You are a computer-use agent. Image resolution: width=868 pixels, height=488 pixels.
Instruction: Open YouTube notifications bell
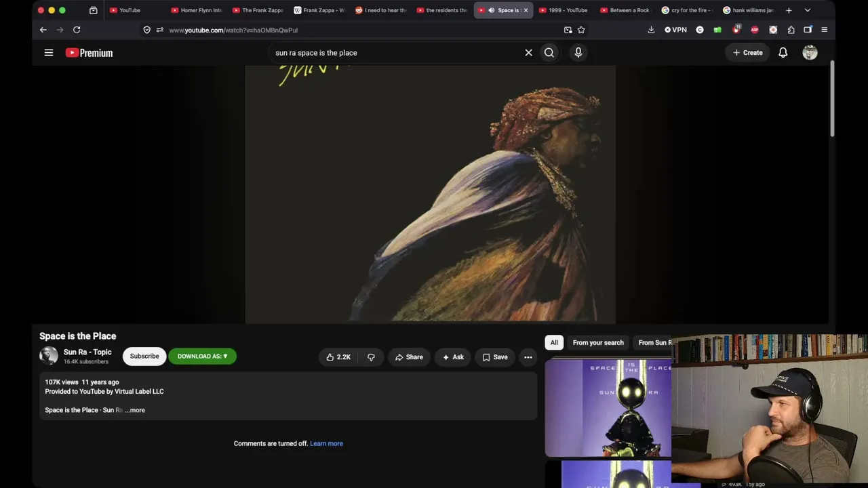coord(783,53)
